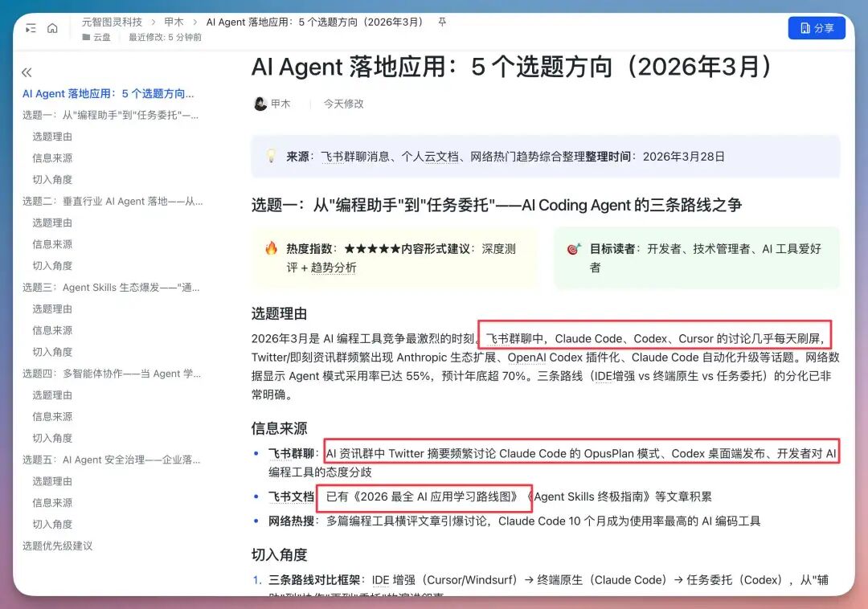
Task: Click the blue 分享 share button
Action: (817, 27)
